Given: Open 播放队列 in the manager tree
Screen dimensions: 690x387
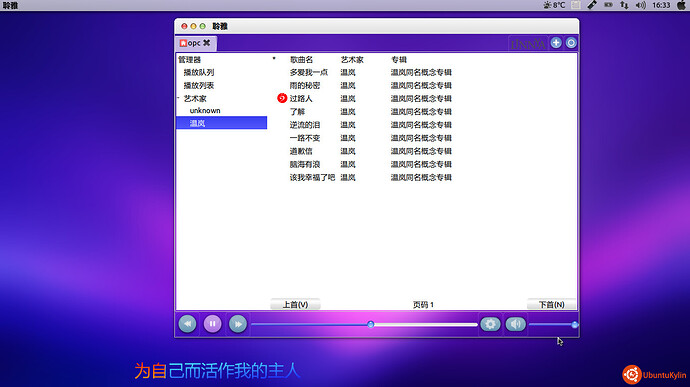Looking at the screenshot, I should click(x=199, y=72).
